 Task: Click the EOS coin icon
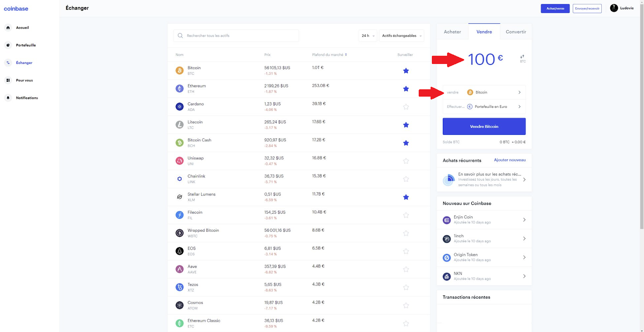[180, 251]
